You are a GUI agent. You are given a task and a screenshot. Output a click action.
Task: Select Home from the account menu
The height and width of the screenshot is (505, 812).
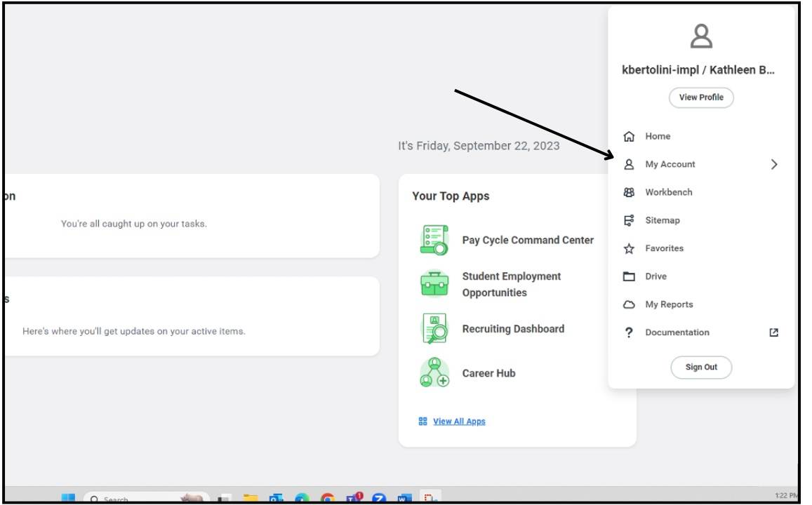[x=658, y=135]
